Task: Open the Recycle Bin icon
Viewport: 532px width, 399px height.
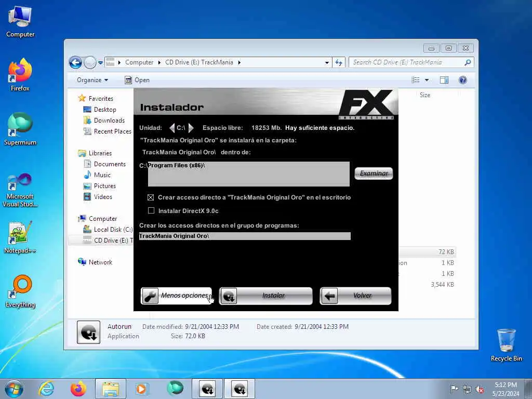Action: (x=506, y=345)
